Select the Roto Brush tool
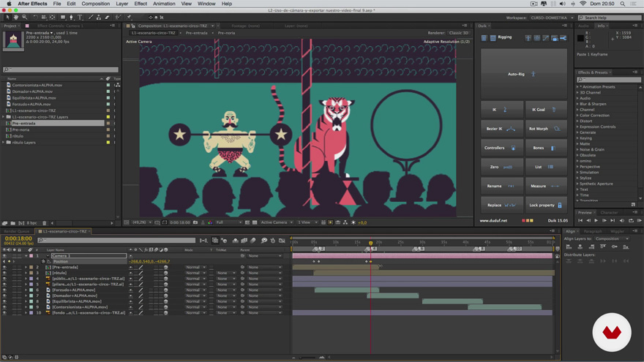Viewport: 644px width, 362px height. click(119, 18)
